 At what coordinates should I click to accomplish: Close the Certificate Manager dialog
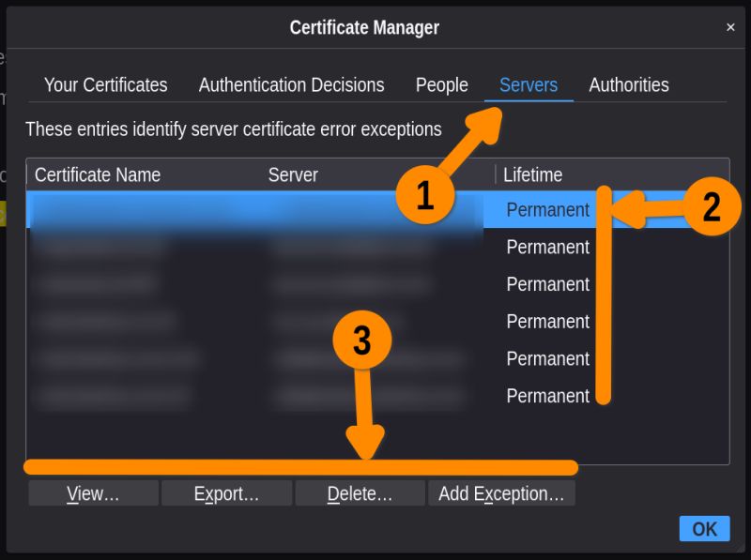click(731, 26)
